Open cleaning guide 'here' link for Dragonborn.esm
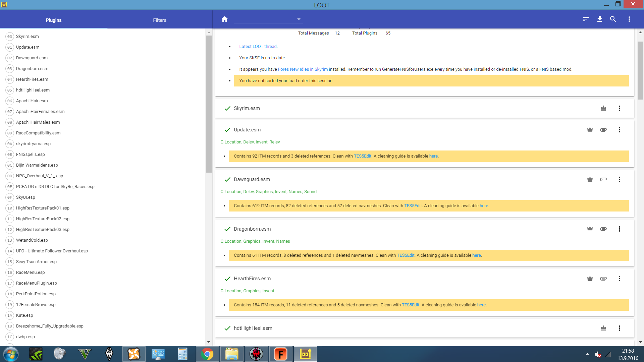Screen dimensions: 644x362 click(477, 255)
